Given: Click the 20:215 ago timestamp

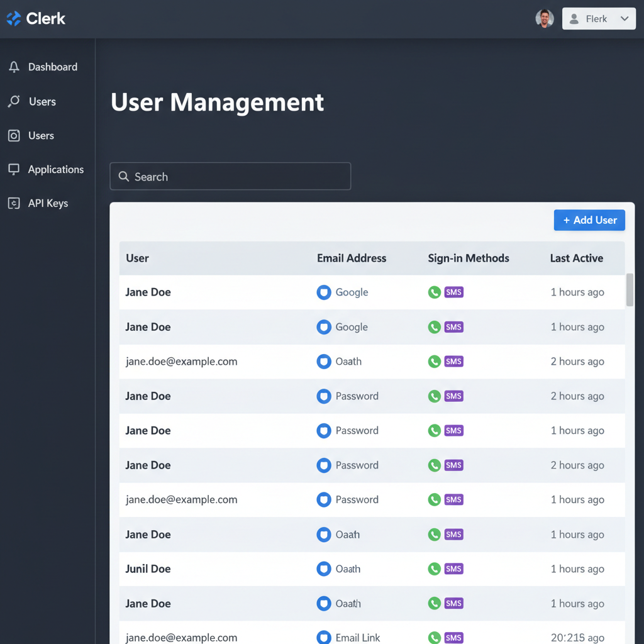Looking at the screenshot, I should pos(577,638).
